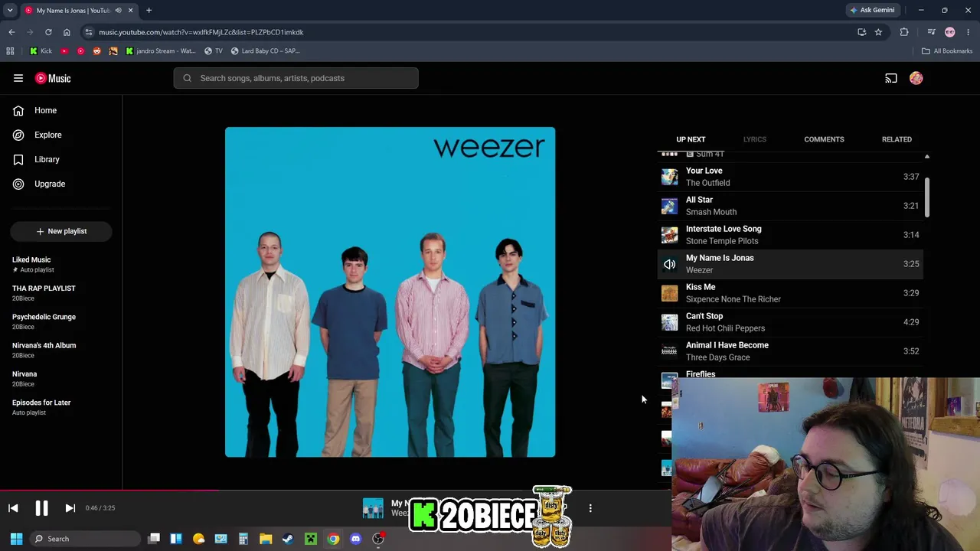This screenshot has height=551, width=980.
Task: Open the tab search dropdown arrow
Action: pyautogui.click(x=10, y=10)
